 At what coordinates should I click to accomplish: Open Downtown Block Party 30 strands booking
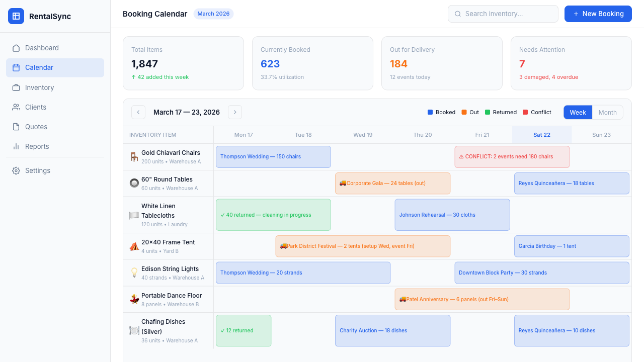click(542, 273)
